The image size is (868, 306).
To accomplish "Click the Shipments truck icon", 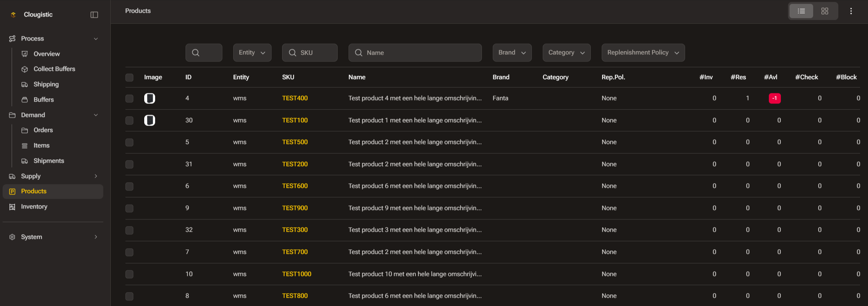I will [x=25, y=161].
